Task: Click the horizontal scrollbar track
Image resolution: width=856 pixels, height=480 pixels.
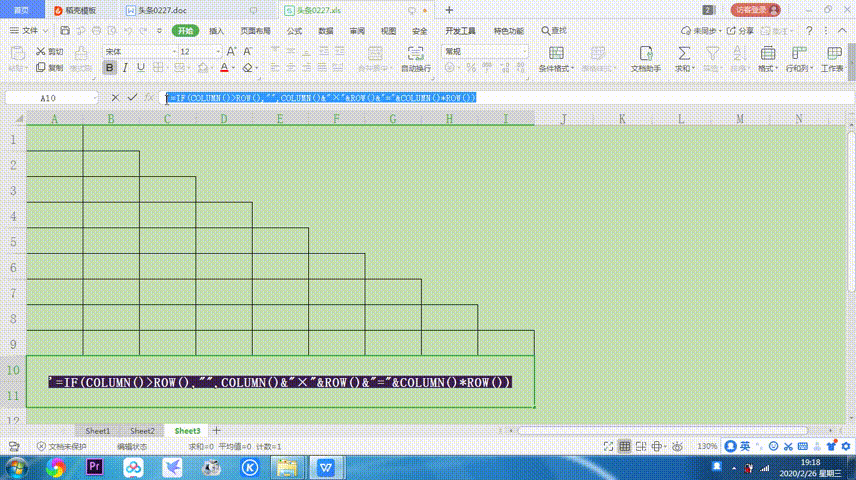Action: (x=663, y=430)
